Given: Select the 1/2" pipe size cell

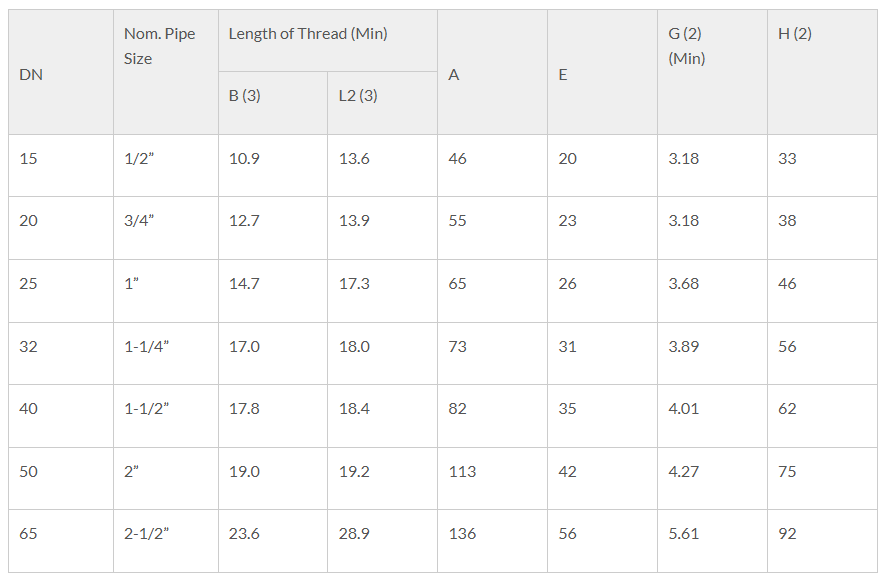Looking at the screenshot, I should (166, 165).
